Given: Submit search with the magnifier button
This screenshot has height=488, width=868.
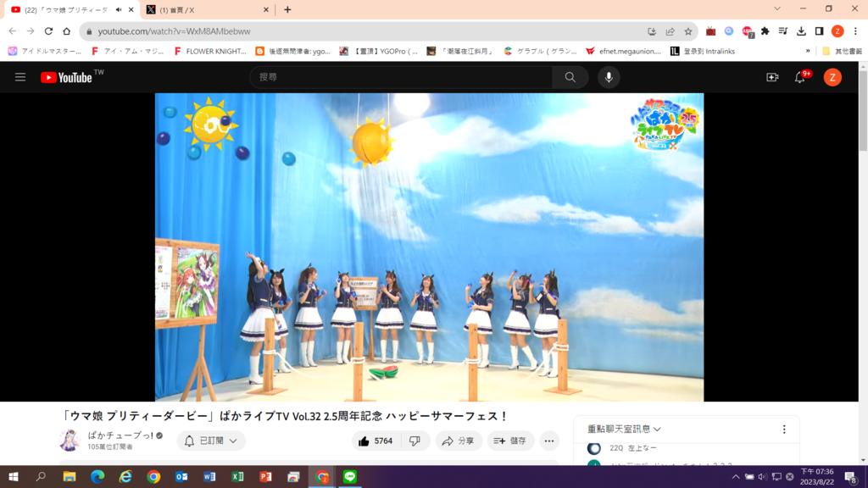Looking at the screenshot, I should pos(570,77).
